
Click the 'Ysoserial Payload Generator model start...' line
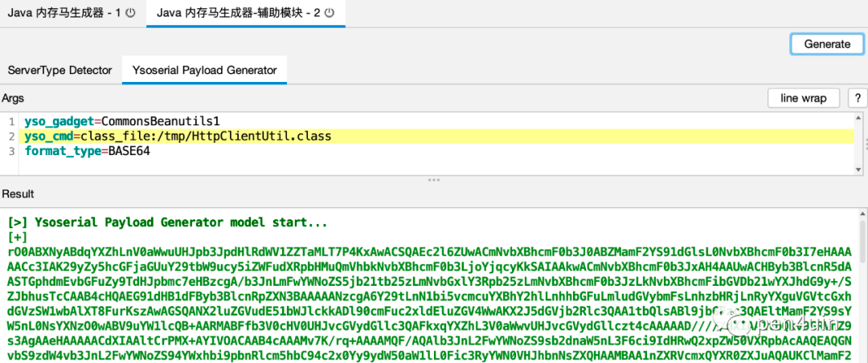point(168,223)
